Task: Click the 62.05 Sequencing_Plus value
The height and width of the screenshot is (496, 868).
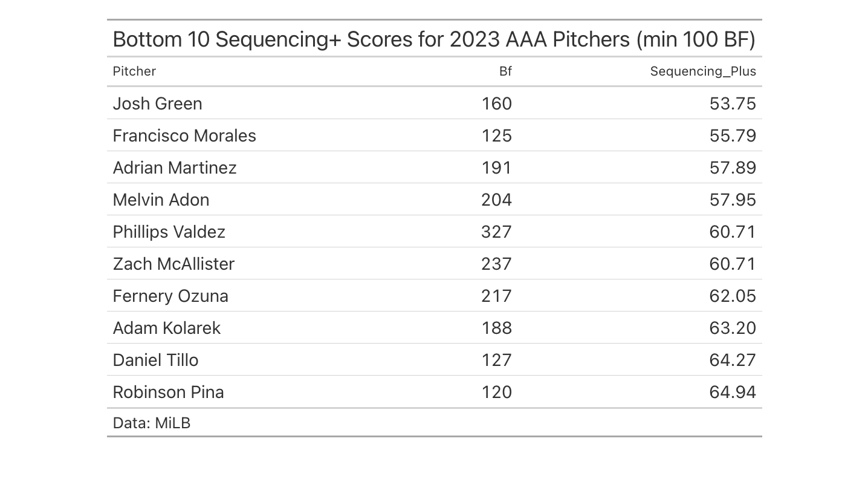Action: coord(733,296)
